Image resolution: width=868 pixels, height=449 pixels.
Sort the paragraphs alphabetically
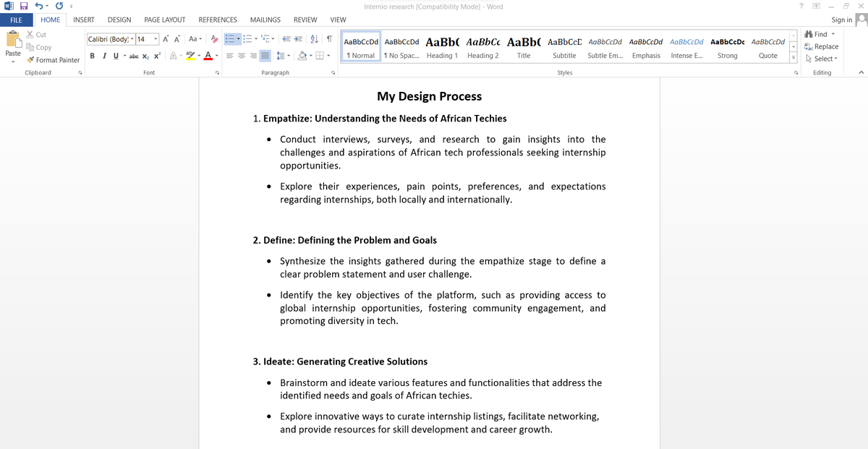coord(313,38)
